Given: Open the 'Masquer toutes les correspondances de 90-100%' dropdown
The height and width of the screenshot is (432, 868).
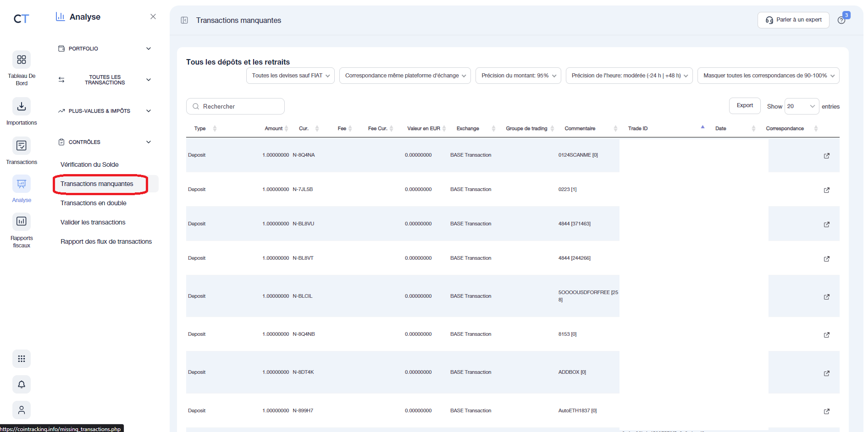Looking at the screenshot, I should tap(768, 75).
